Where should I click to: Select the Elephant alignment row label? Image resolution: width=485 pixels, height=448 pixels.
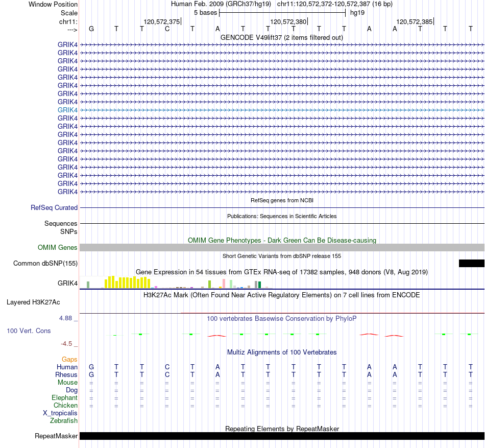(65, 397)
